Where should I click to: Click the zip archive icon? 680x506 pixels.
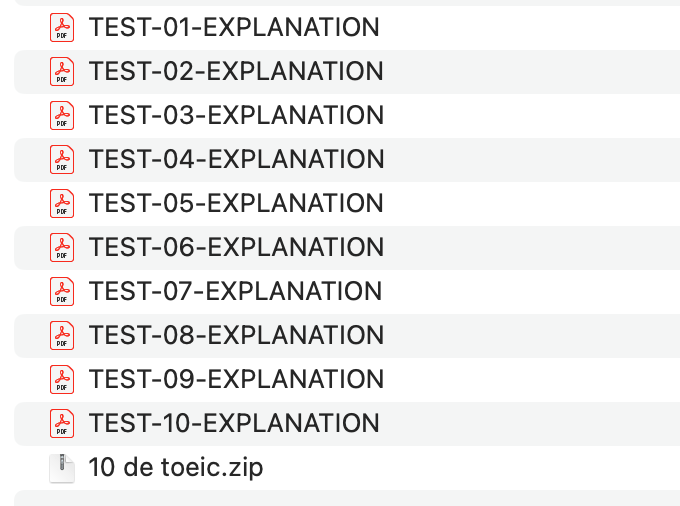62,468
